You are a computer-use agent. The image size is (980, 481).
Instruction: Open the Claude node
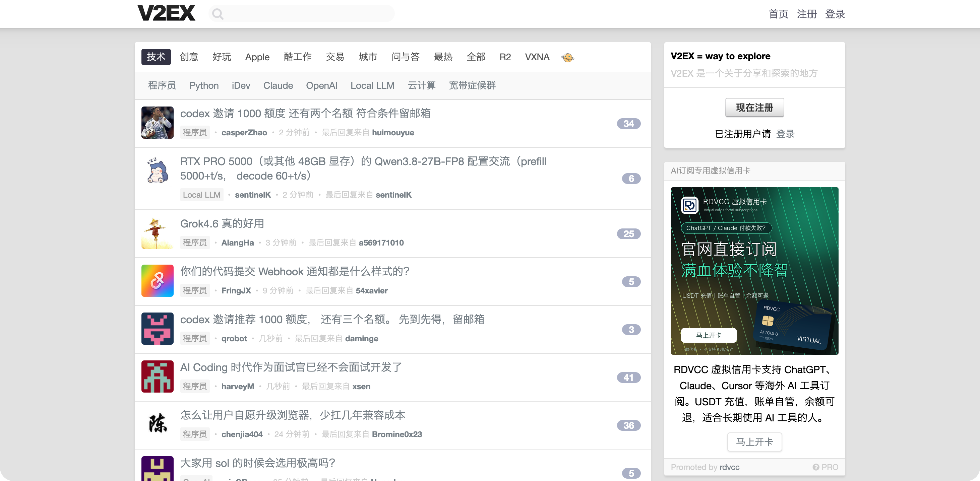pos(278,85)
